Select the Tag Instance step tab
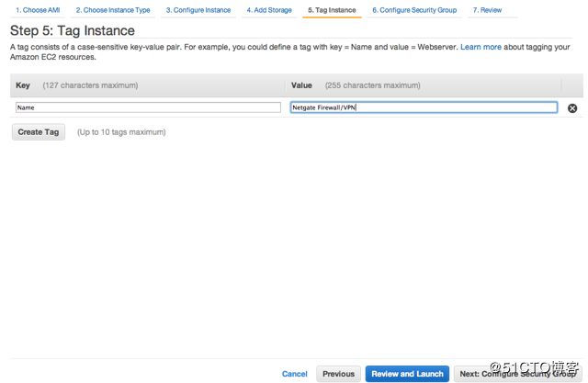 click(x=331, y=10)
